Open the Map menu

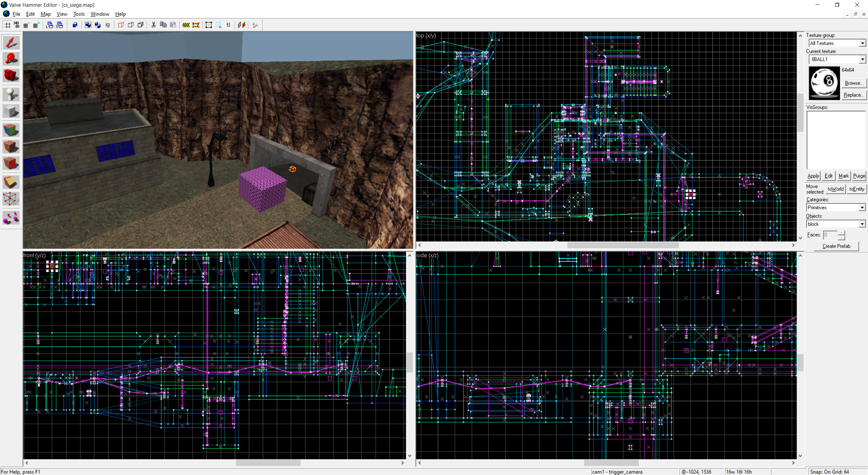pyautogui.click(x=45, y=14)
